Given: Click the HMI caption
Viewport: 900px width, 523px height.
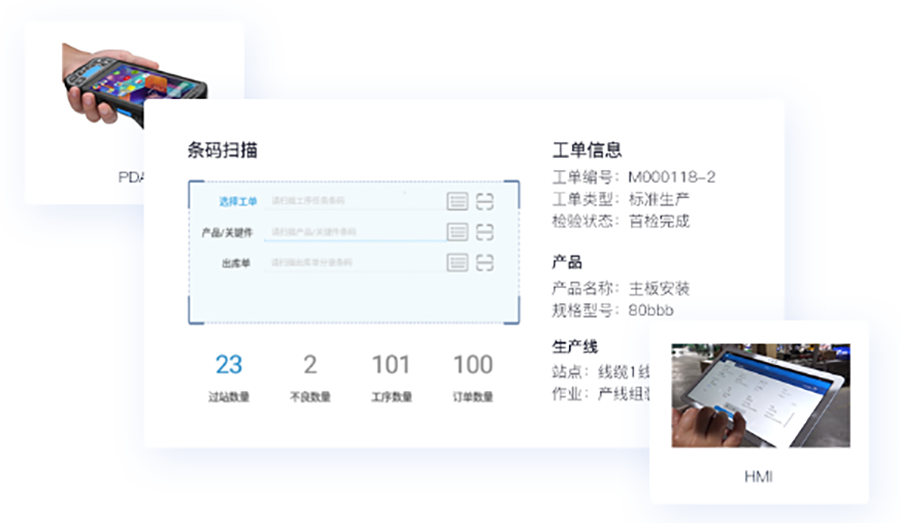Looking at the screenshot, I should point(758,476).
